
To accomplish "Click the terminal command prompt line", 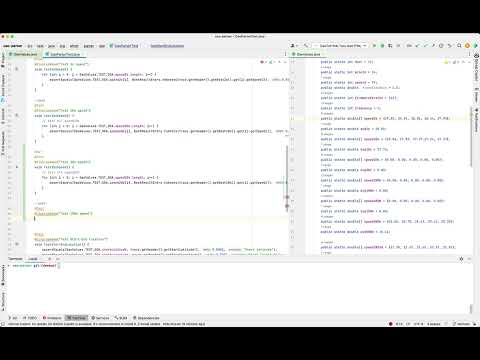I will pyautogui.click(x=35, y=266).
